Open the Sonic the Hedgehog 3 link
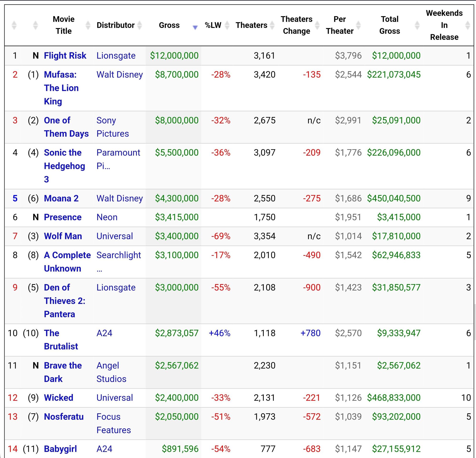This screenshot has width=476, height=458. point(64,166)
